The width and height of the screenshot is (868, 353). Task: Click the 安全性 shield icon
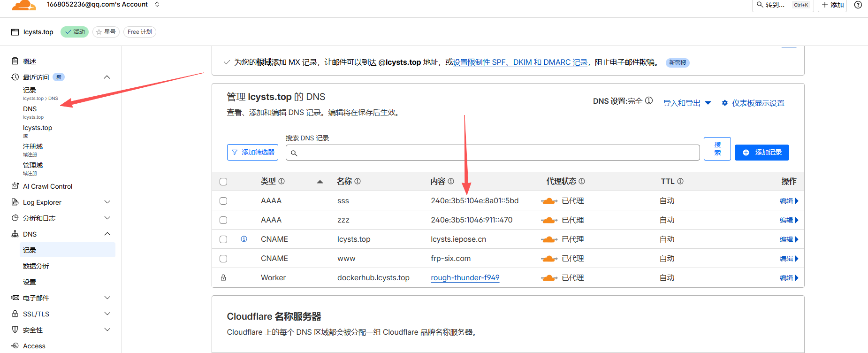point(15,330)
